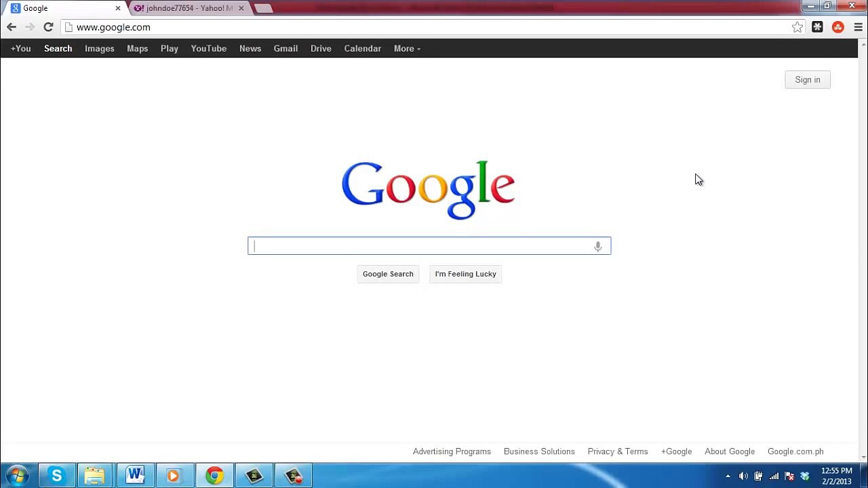The image size is (868, 488).
Task: Click the I'm Feeling Lucky button
Action: click(465, 274)
